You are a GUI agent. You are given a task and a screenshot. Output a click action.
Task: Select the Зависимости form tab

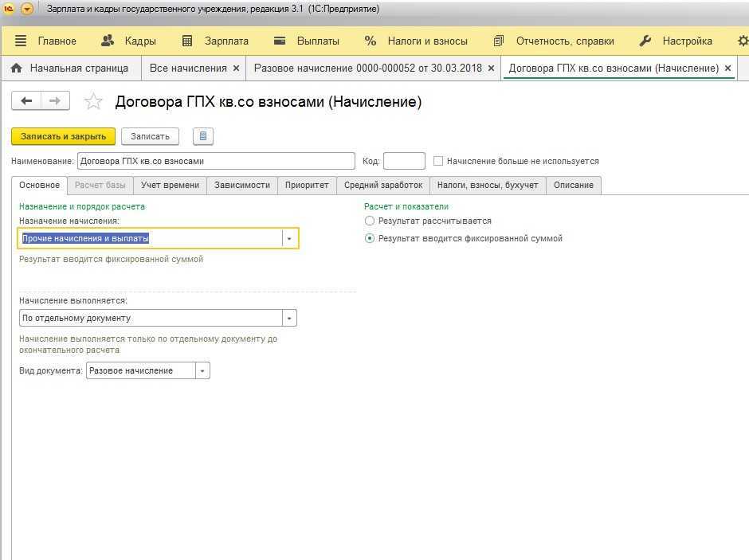(x=242, y=186)
